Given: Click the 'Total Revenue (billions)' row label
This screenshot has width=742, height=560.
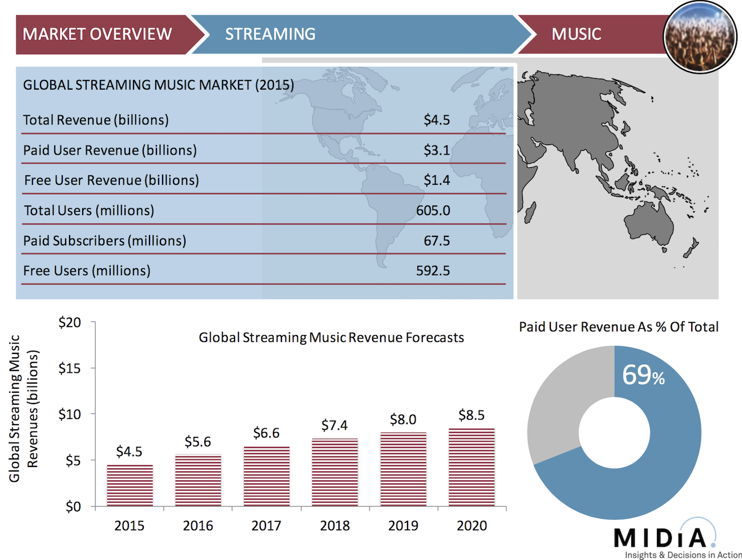Looking at the screenshot, I should (96, 120).
